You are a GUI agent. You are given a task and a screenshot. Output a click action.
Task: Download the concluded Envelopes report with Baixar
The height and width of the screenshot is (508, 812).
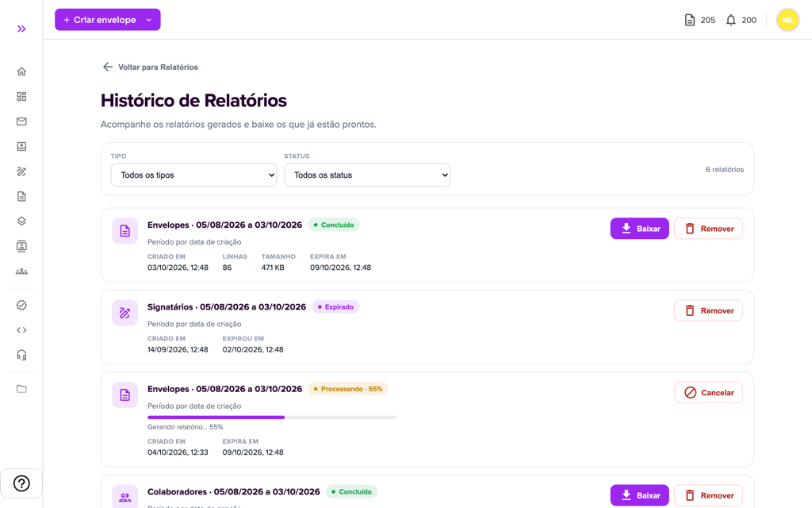pyautogui.click(x=640, y=229)
